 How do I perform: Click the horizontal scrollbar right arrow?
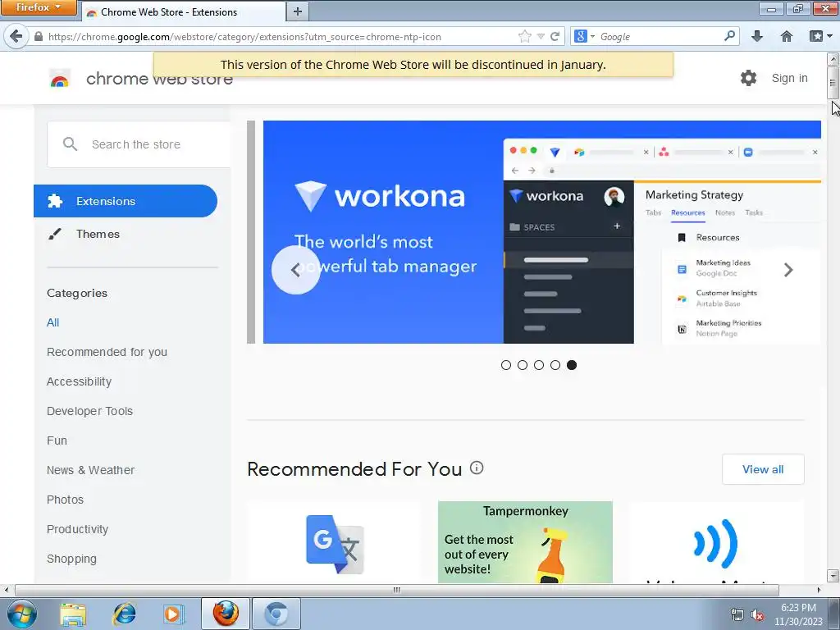coord(819,590)
